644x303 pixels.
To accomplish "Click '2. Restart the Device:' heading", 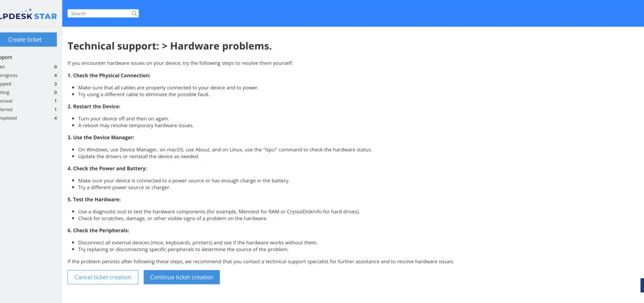I will click(x=94, y=106).
